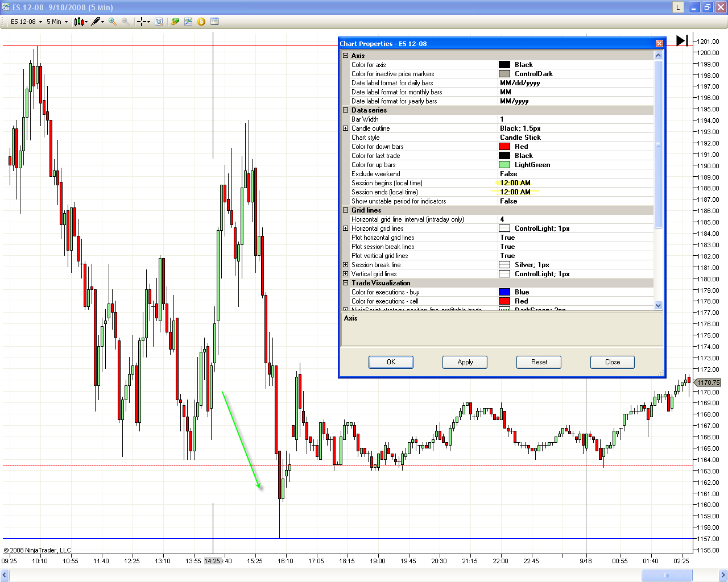This screenshot has height=582, width=728.
Task: Pick the Color for up bars swatch
Action: [504, 165]
